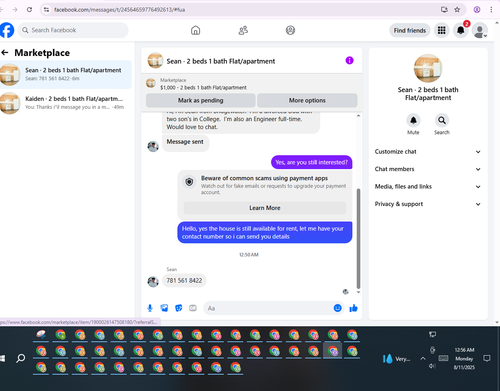Mute this conversation with the bell icon
The image size is (500, 391).
tap(413, 120)
